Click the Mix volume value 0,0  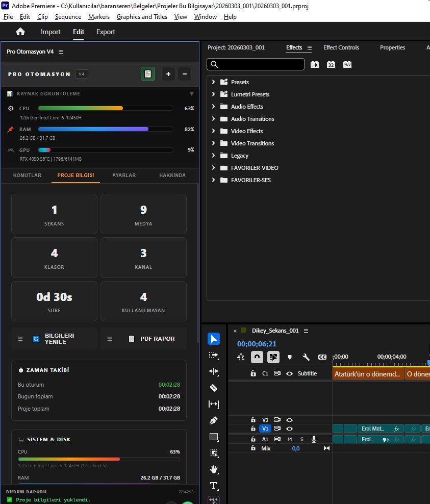296,448
